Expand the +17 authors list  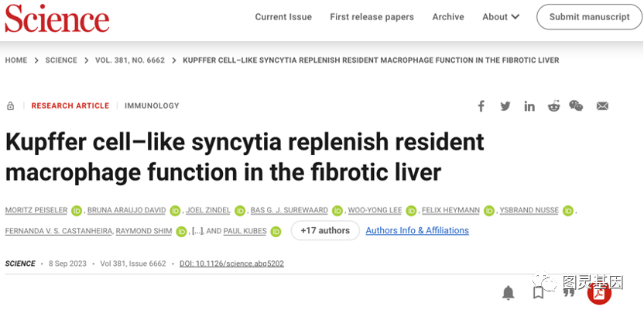tap(325, 230)
